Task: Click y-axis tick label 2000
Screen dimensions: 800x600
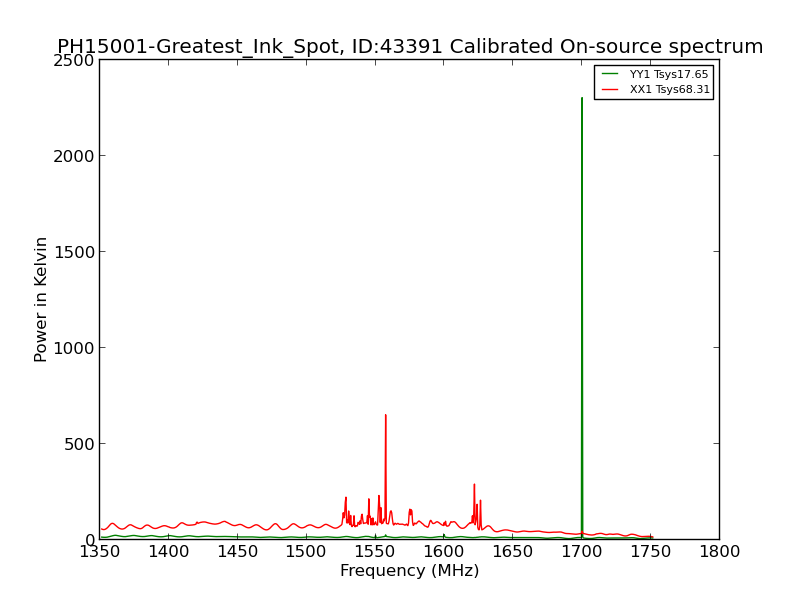Action: tap(74, 156)
